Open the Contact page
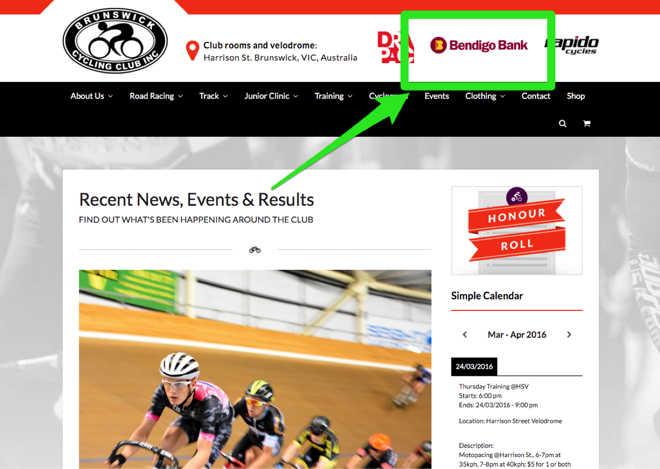This screenshot has width=660, height=469. [x=536, y=96]
